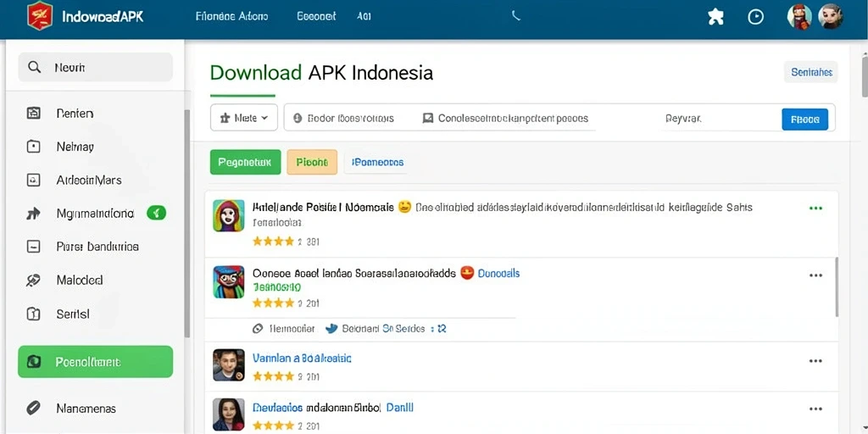Click the blue Dunoeails link
Viewport: 868px width, 434px height.
point(498,274)
